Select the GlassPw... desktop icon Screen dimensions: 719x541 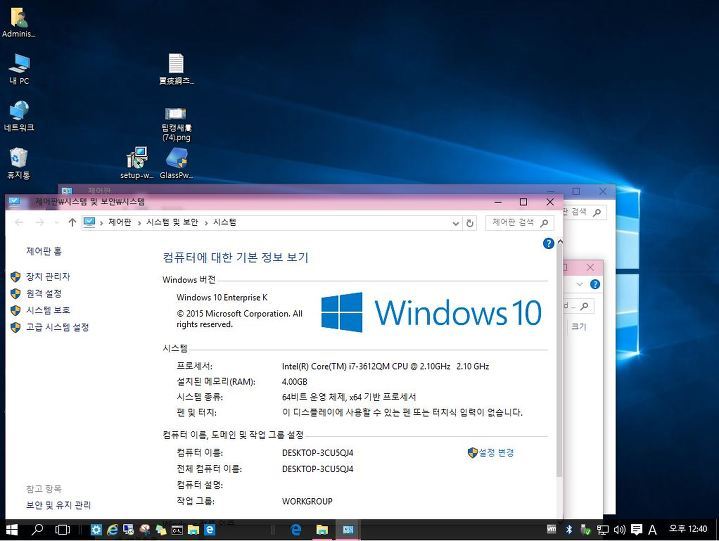click(176, 163)
